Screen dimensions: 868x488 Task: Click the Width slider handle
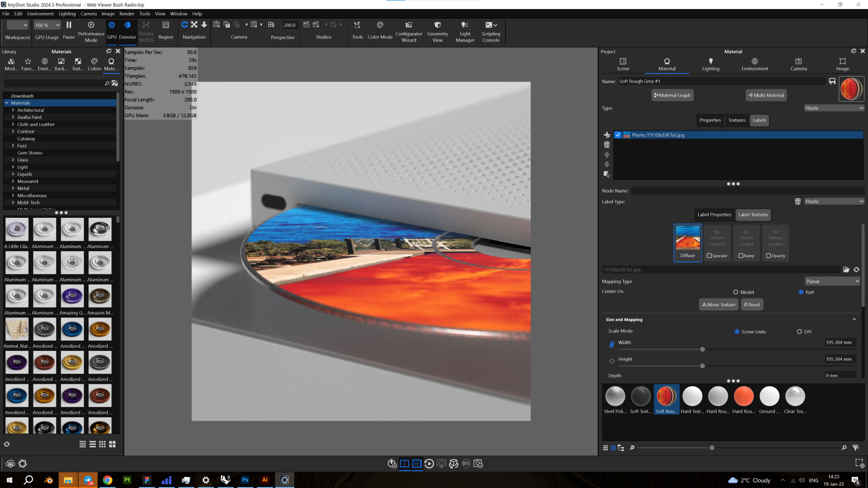[x=702, y=350]
